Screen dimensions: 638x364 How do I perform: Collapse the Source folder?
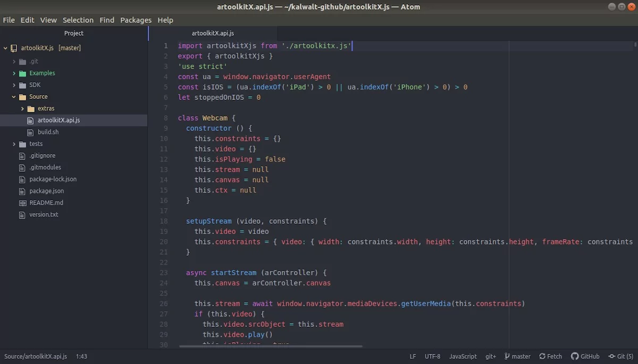(14, 97)
